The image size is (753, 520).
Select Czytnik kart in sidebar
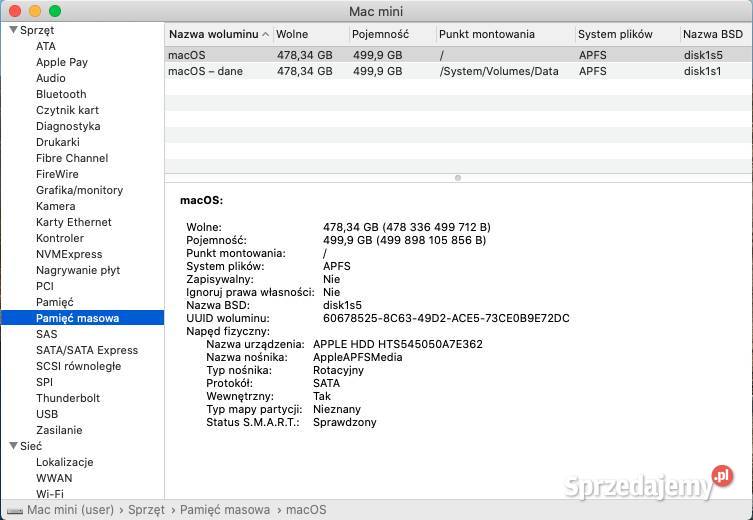tap(67, 110)
